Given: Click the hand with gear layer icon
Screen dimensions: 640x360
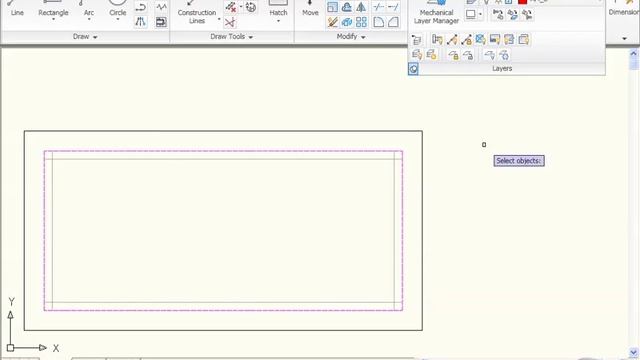Looking at the screenshot, I should click(x=504, y=55).
